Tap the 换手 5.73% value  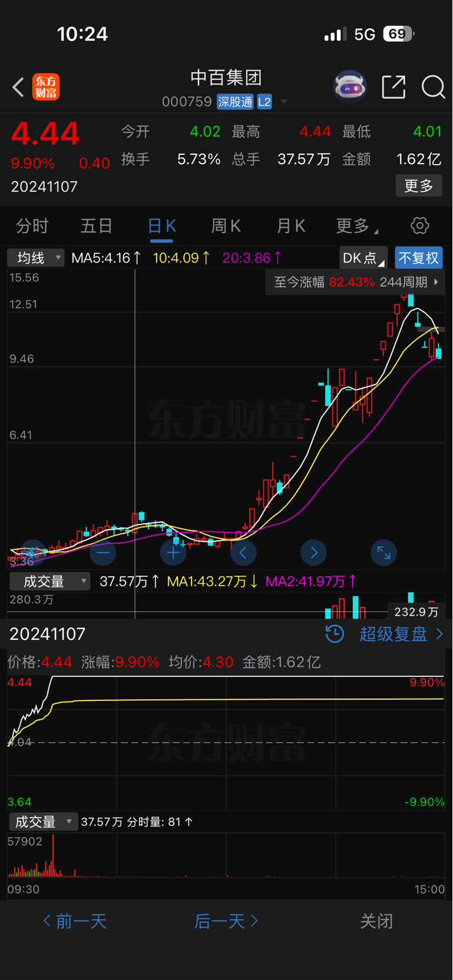point(199,159)
